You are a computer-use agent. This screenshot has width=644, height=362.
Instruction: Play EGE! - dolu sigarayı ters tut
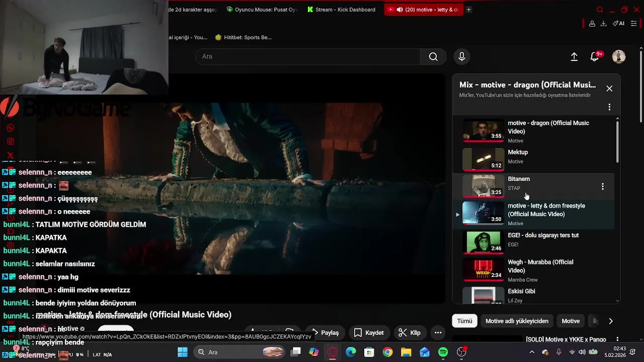533,242
